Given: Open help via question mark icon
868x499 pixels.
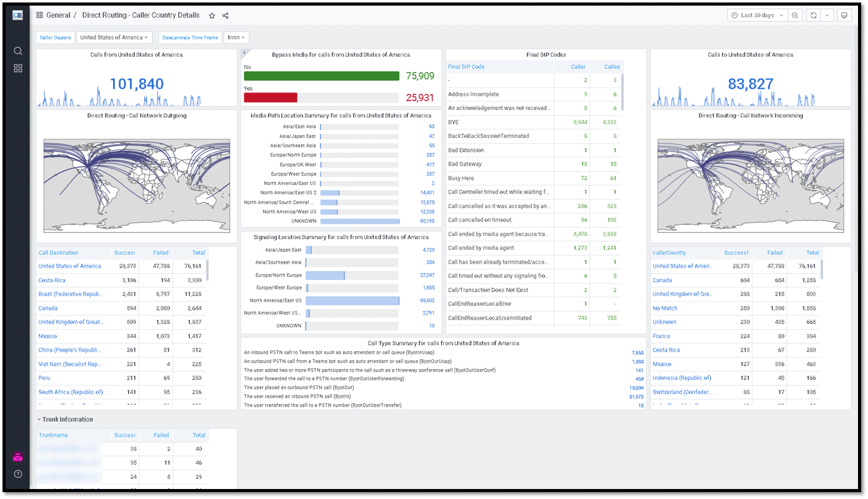Looking at the screenshot, I should pos(18,474).
